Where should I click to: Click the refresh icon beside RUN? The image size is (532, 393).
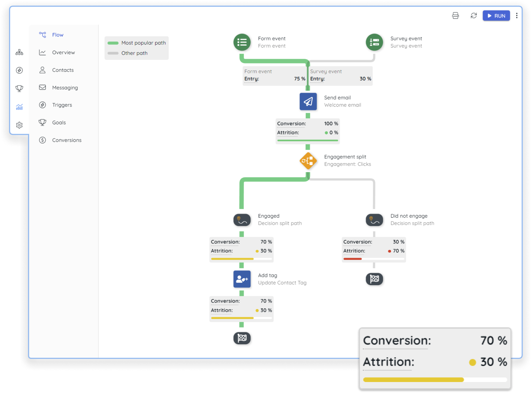pyautogui.click(x=474, y=16)
